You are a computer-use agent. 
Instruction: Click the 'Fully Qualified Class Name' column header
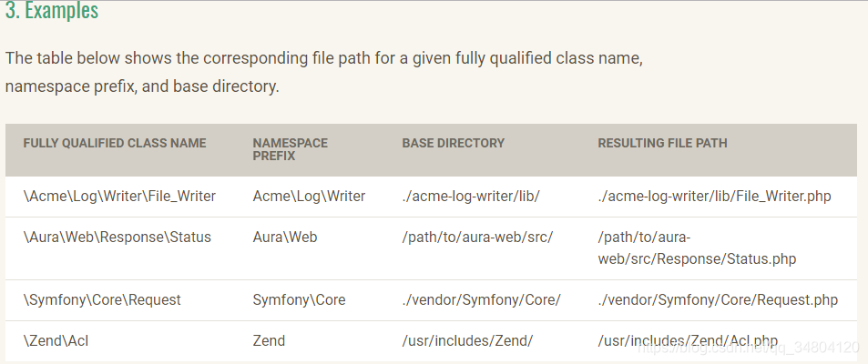(x=115, y=143)
